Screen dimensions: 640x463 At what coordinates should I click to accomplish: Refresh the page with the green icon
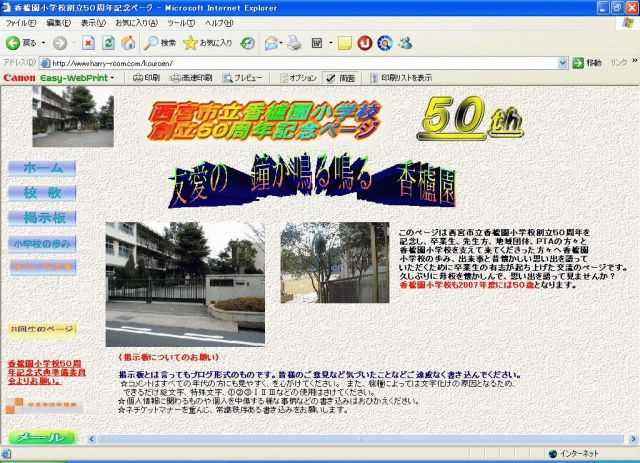(108, 43)
